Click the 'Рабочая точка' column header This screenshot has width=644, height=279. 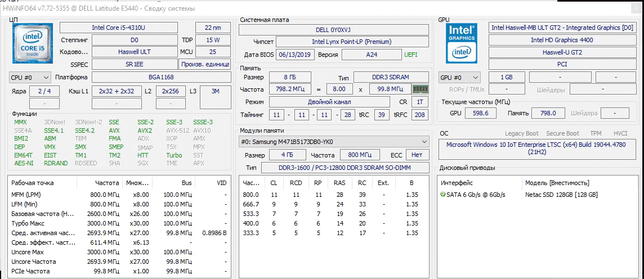tap(33, 183)
